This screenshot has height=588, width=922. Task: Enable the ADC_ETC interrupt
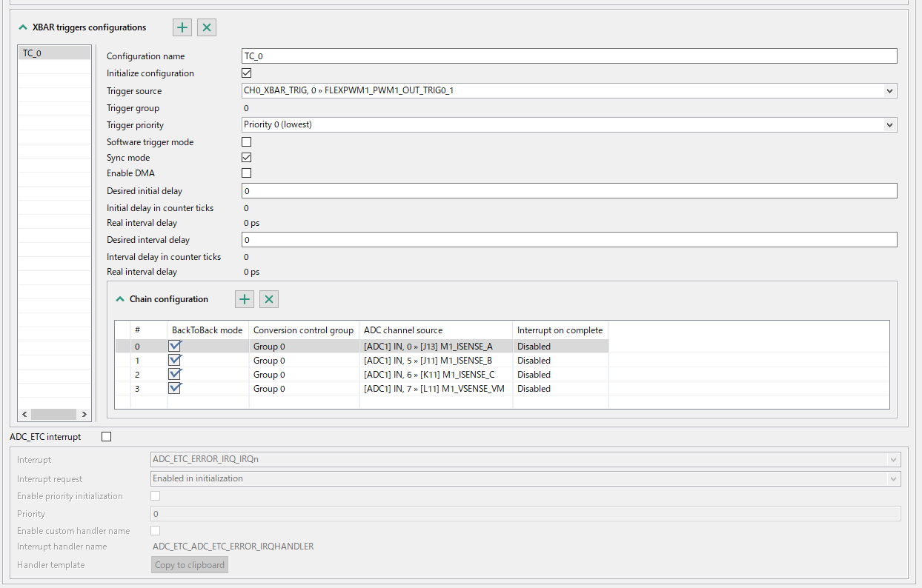[x=106, y=436]
